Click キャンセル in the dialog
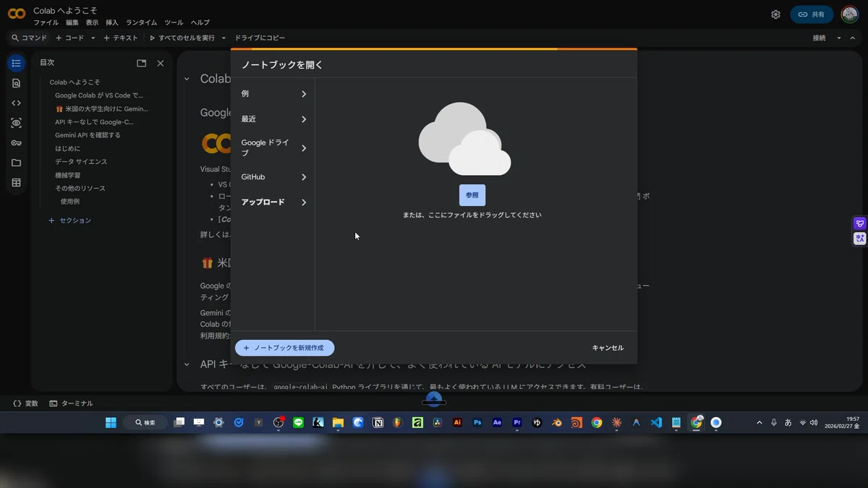This screenshot has height=488, width=868. pyautogui.click(x=608, y=348)
